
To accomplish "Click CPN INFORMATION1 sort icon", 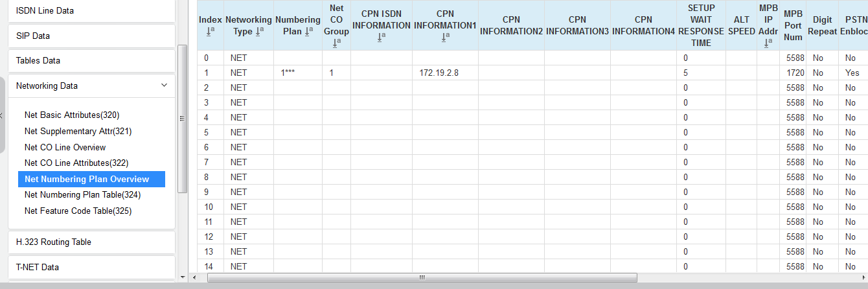I will 445,37.
